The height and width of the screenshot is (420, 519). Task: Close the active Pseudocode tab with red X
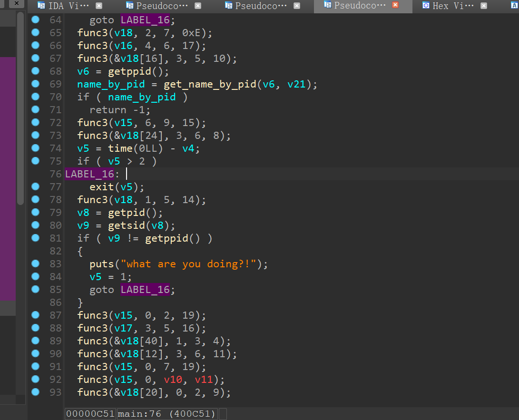pos(395,6)
